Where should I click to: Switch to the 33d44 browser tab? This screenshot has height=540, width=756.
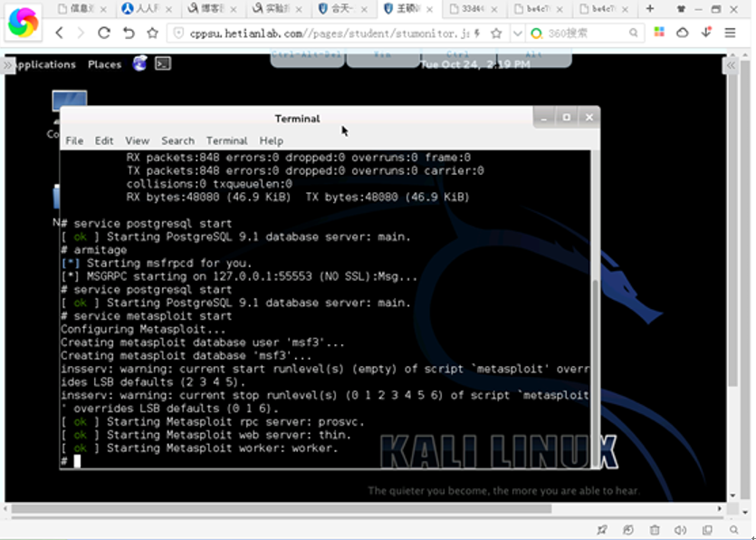[475, 9]
